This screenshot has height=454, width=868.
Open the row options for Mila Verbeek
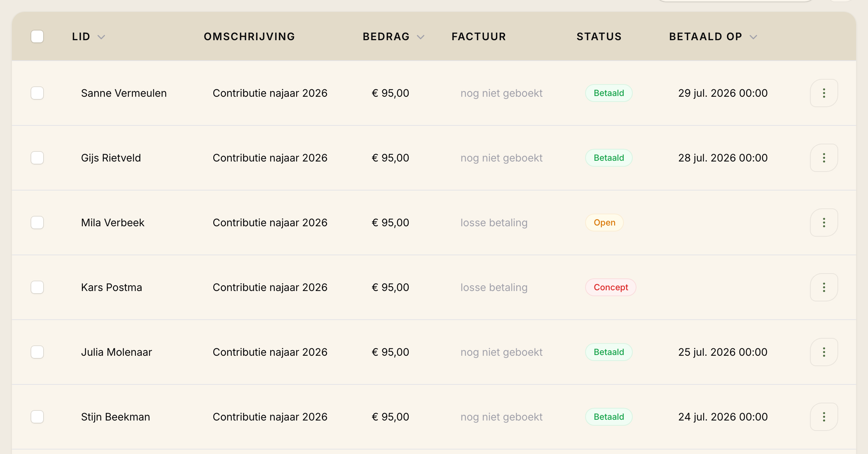824,223
